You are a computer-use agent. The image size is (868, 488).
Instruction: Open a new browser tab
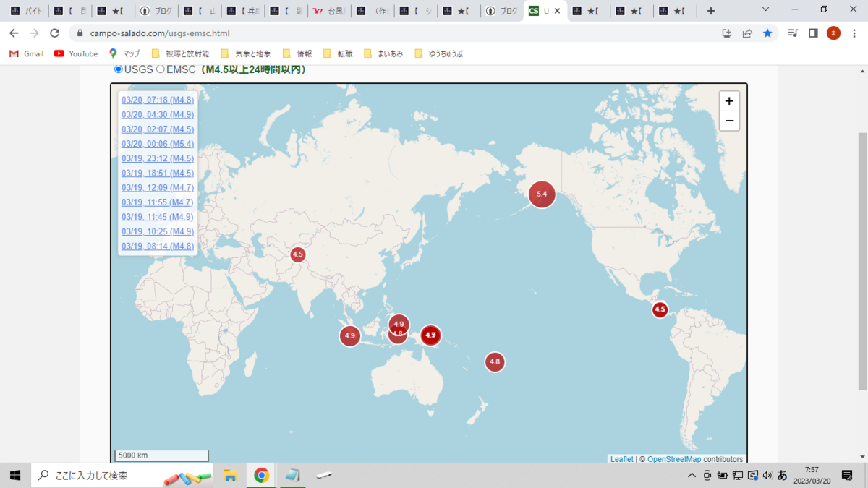[x=711, y=11]
